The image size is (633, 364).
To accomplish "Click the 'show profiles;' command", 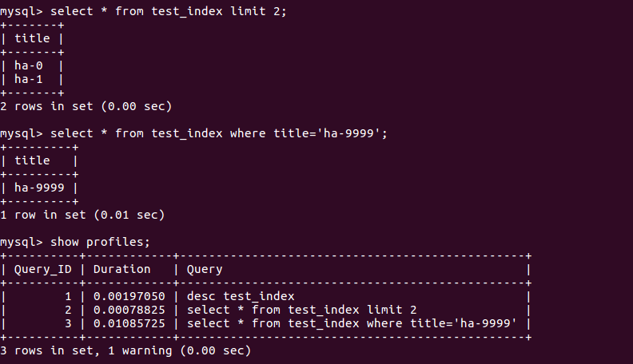I will click(x=100, y=242).
